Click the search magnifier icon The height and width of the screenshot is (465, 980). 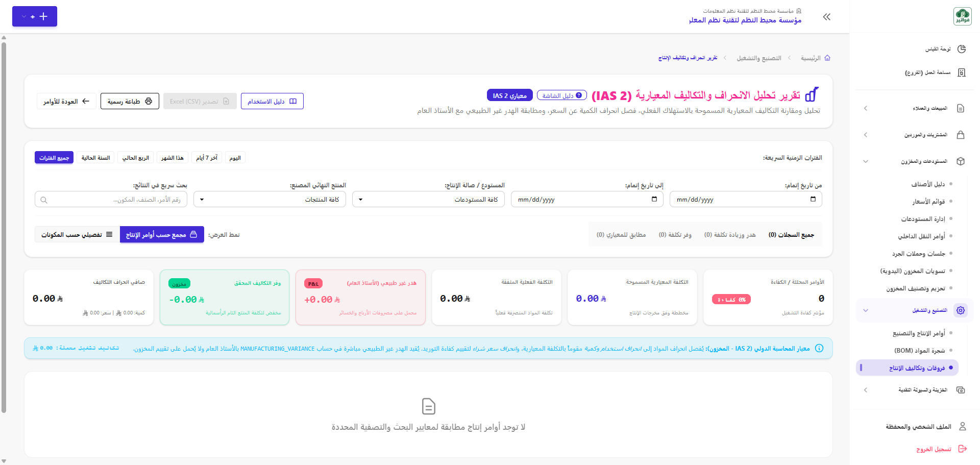44,200
